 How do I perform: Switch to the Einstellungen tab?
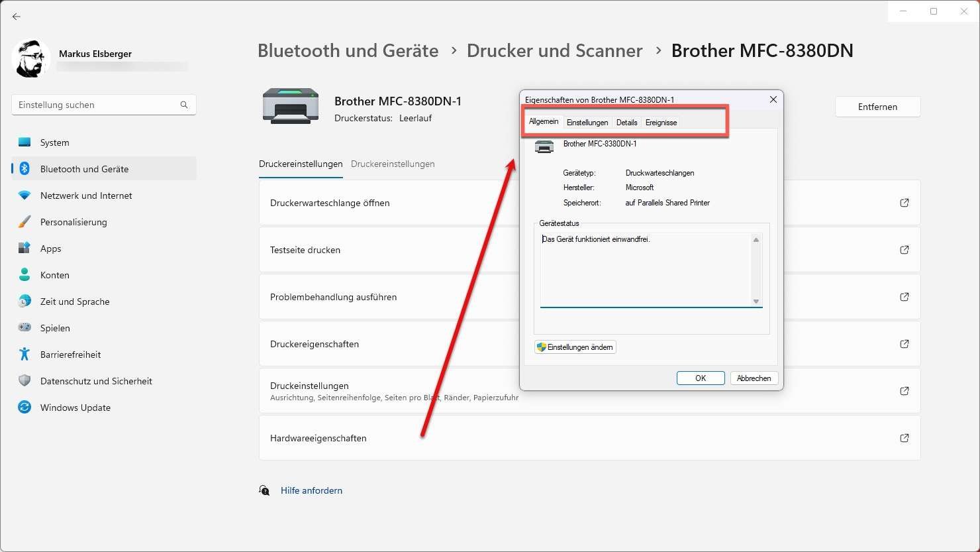(587, 122)
